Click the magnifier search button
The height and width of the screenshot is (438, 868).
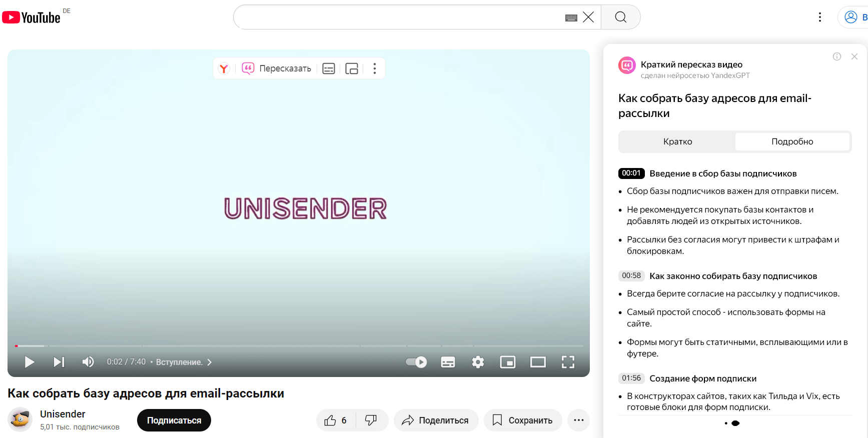click(620, 17)
